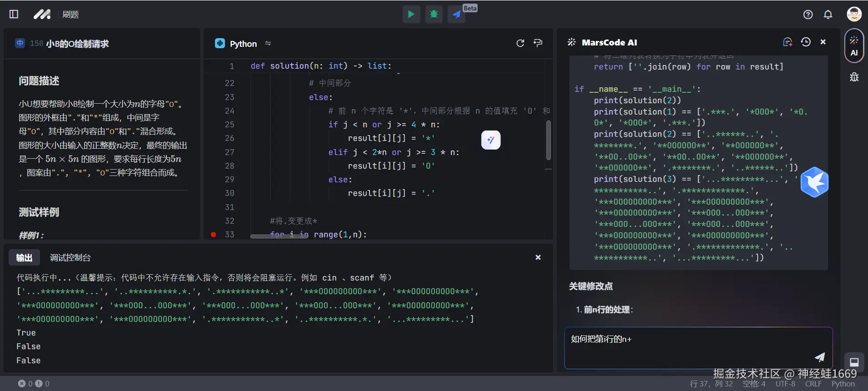Viewport: 868px width, 391px height.
Task: Select the 输出 tab
Action: coord(24,258)
